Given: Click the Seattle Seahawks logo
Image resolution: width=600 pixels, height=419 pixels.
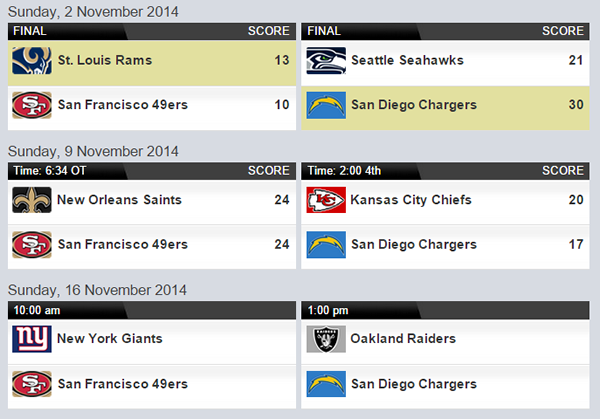Looking at the screenshot, I should (326, 61).
